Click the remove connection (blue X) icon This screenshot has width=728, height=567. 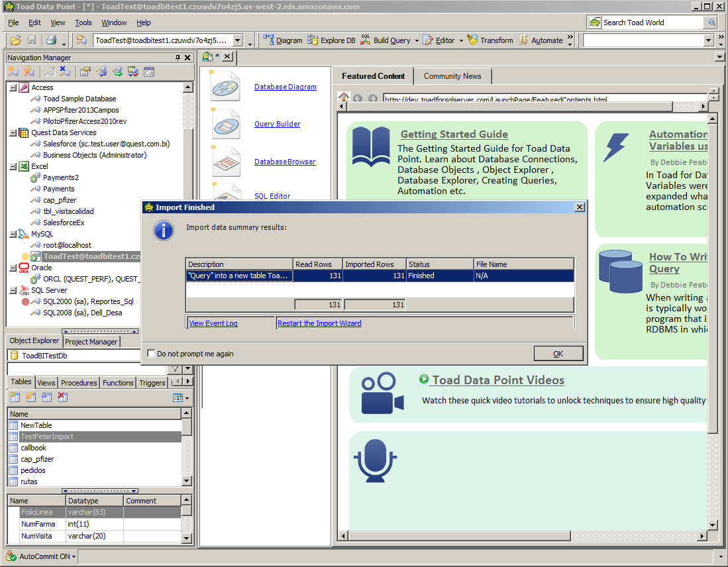tap(66, 72)
